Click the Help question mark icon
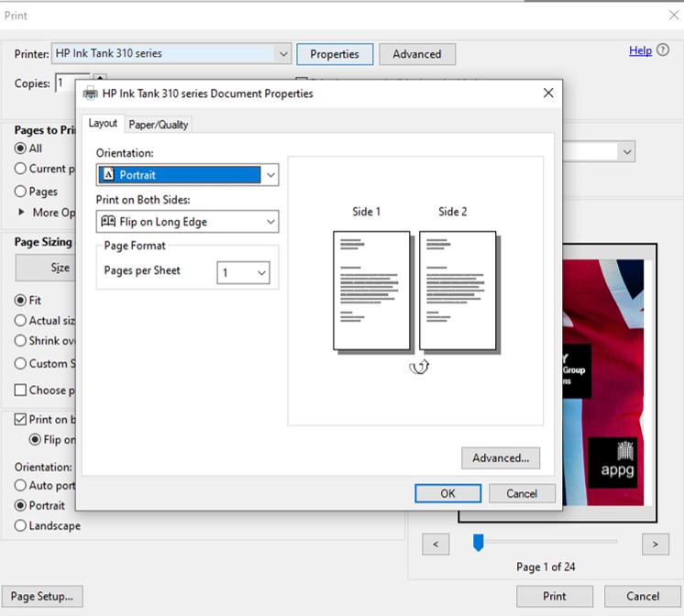This screenshot has width=684, height=616. tap(663, 51)
